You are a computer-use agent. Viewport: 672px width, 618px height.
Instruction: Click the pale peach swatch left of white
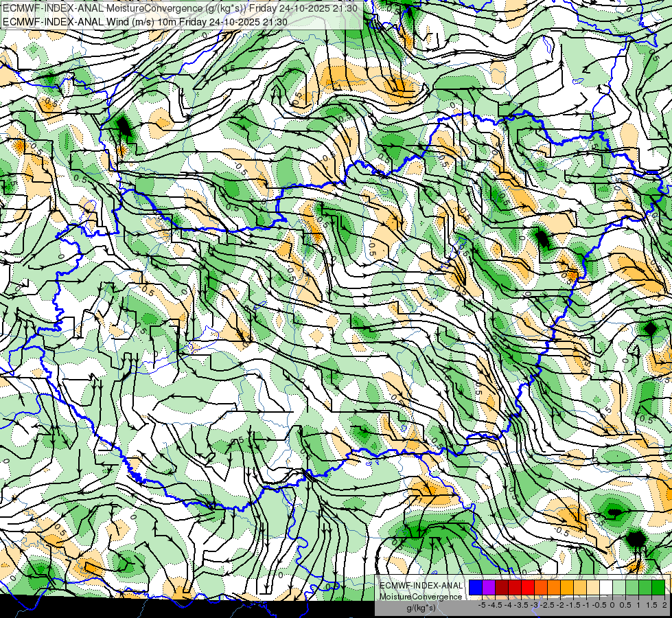pos(593,587)
